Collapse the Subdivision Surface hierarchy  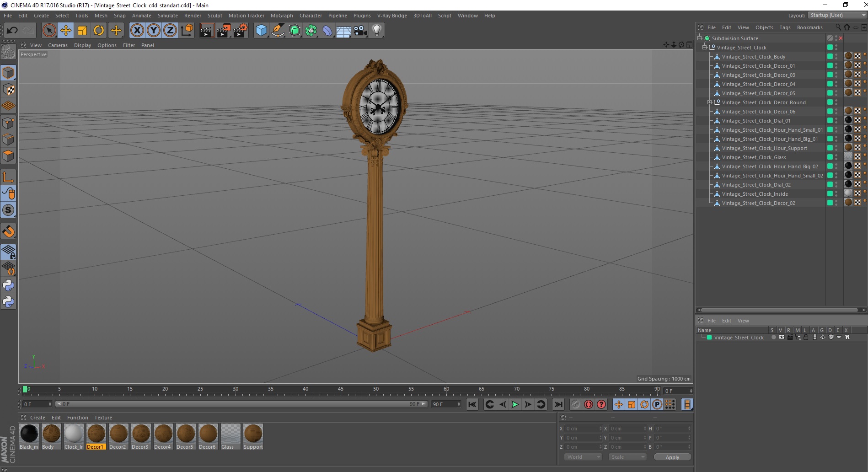pos(700,38)
